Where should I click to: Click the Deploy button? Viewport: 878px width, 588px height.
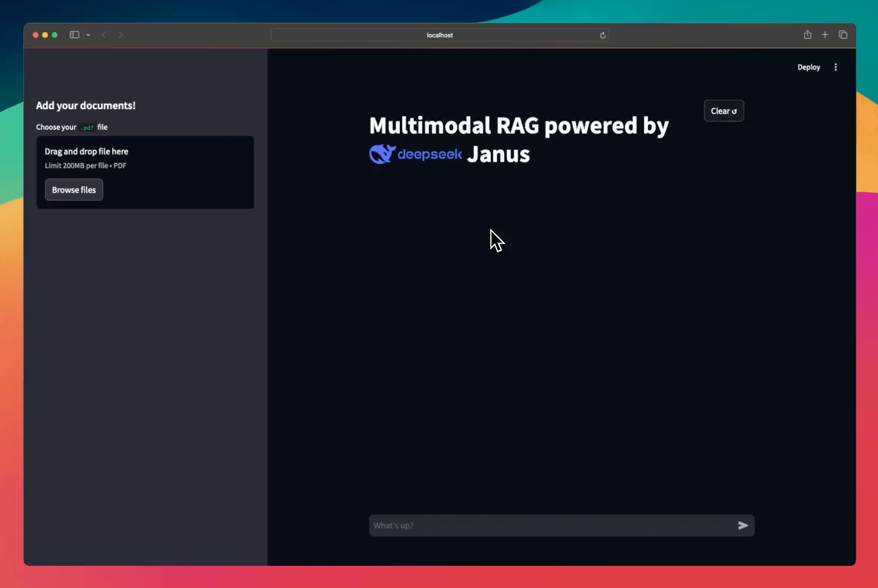pos(809,67)
